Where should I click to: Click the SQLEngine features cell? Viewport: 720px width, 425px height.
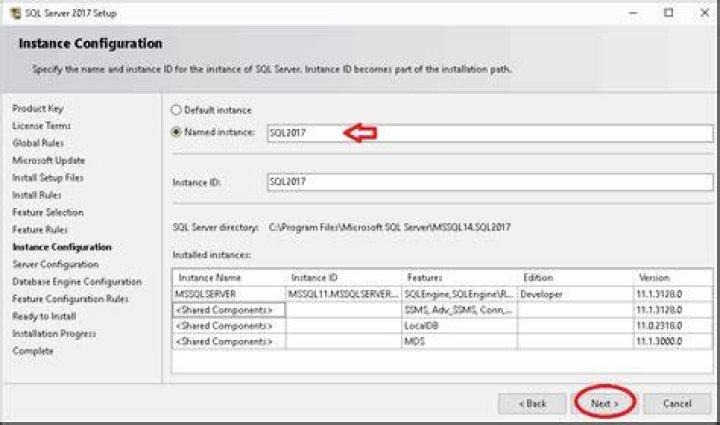pyautogui.click(x=459, y=294)
